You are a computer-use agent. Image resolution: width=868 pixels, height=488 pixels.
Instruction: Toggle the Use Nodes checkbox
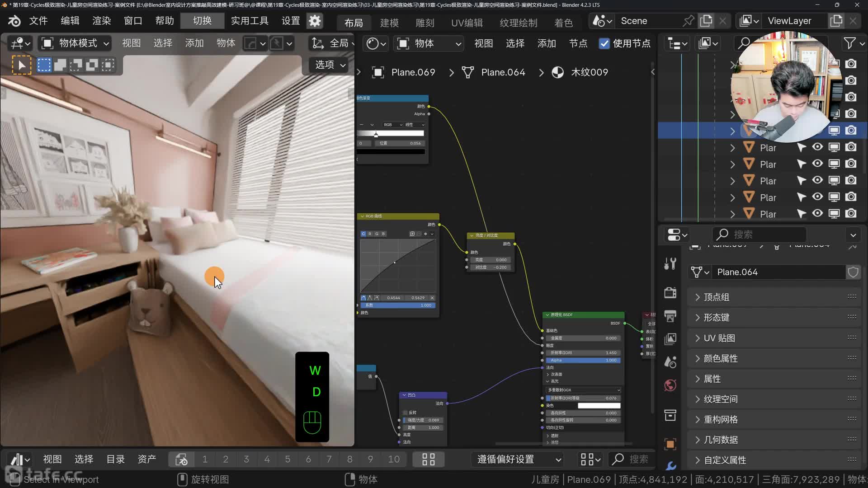point(604,43)
